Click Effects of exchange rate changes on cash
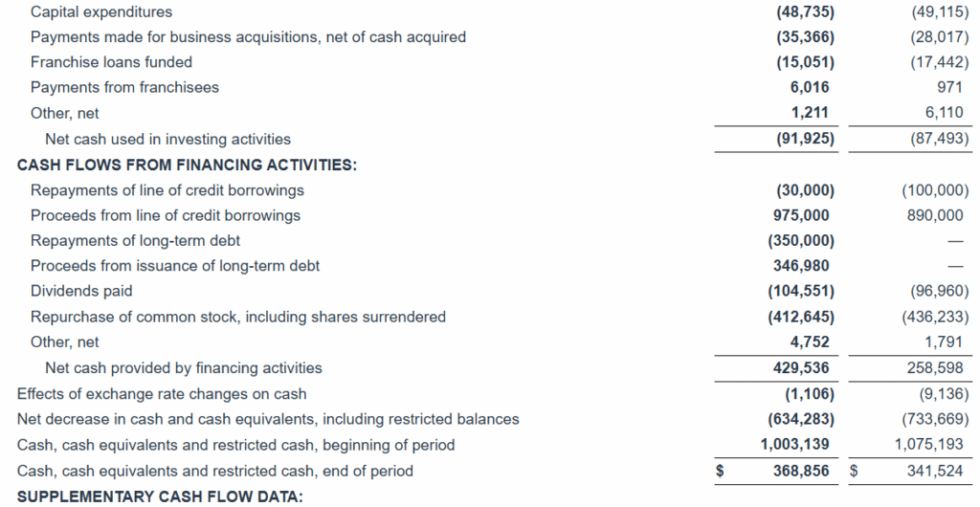The image size is (980, 507). tap(162, 393)
